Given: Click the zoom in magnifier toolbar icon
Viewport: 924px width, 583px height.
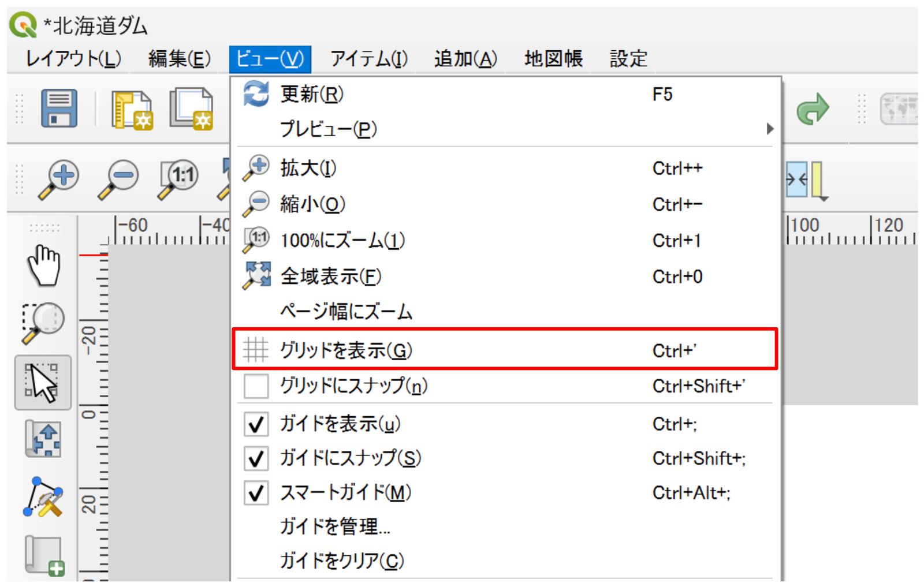Looking at the screenshot, I should [59, 179].
